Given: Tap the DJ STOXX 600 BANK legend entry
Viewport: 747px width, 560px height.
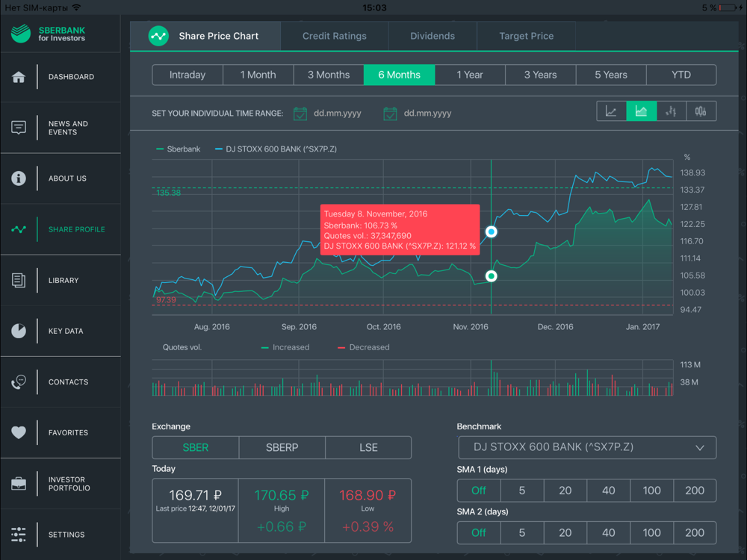Looking at the screenshot, I should tap(276, 149).
